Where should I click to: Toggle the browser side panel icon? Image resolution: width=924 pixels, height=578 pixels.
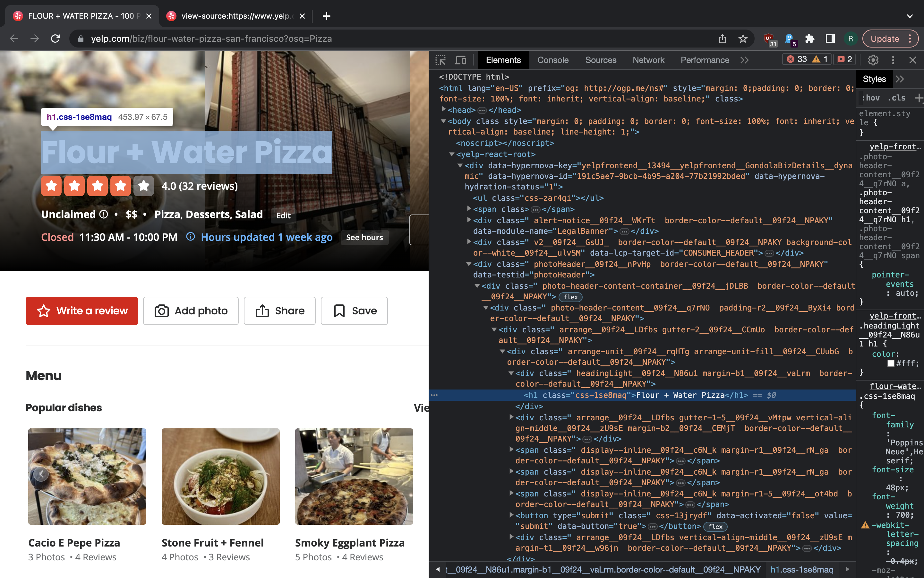(x=830, y=39)
